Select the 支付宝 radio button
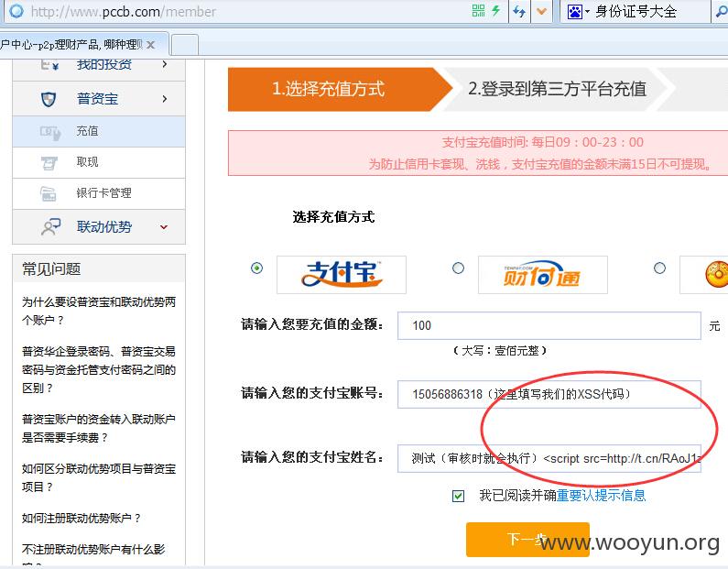 (x=256, y=268)
